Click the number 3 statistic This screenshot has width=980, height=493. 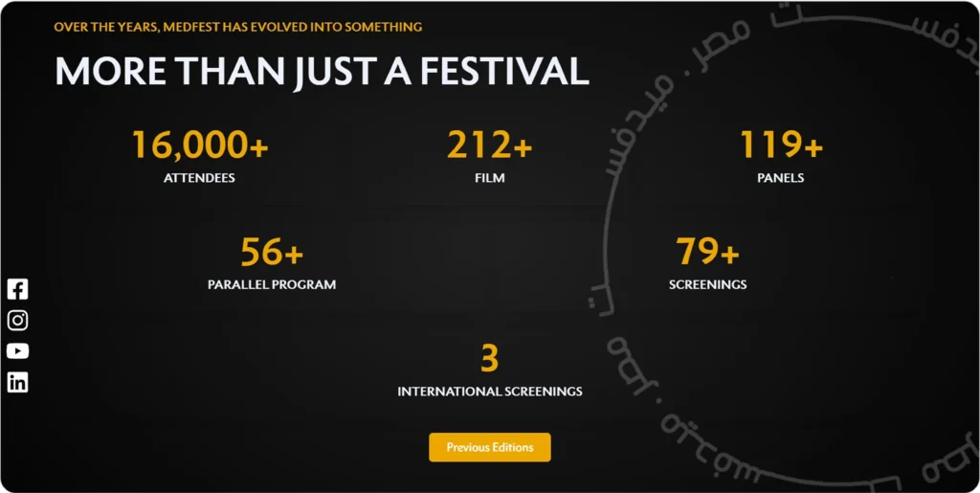click(489, 359)
